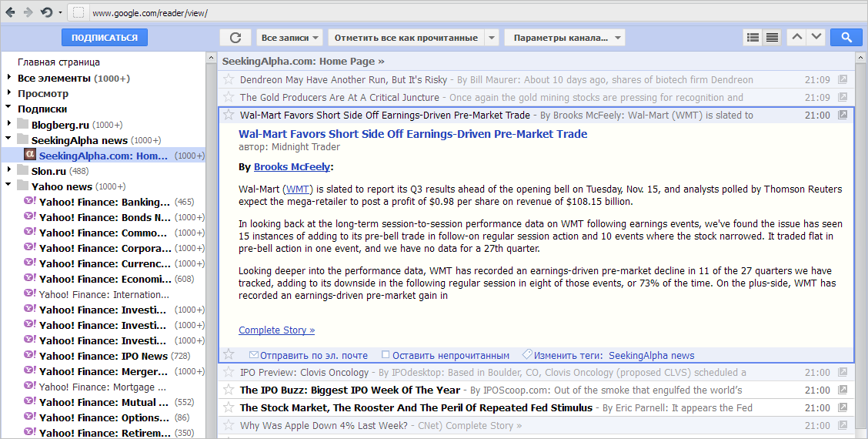Click the blue search button
The width and height of the screenshot is (868, 439).
tap(846, 37)
